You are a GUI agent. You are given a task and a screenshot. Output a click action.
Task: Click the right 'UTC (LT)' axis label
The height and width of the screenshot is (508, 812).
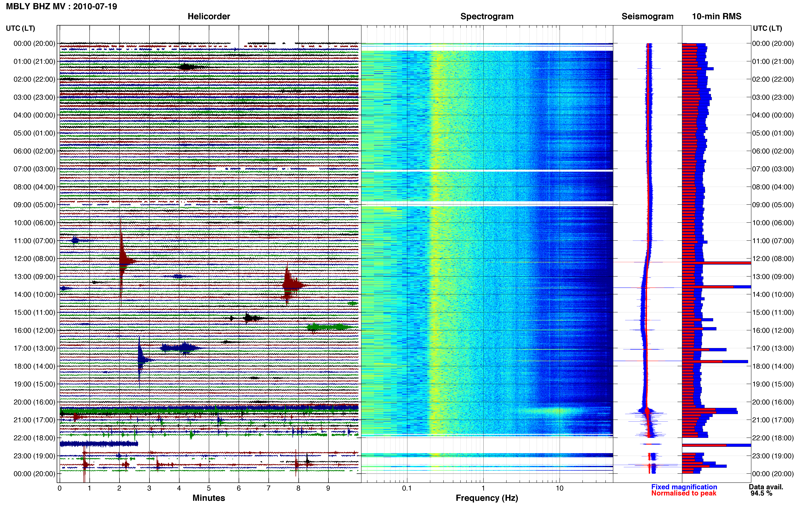point(767,28)
